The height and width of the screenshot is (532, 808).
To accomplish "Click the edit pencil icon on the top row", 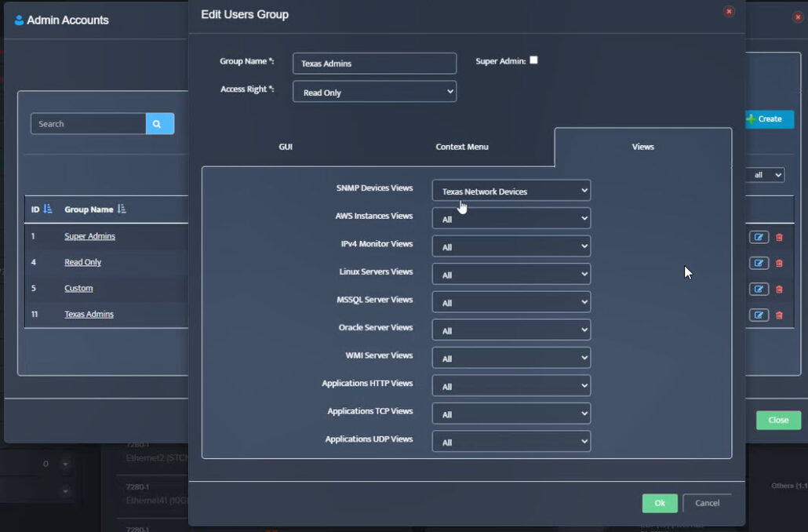I will 759,237.
